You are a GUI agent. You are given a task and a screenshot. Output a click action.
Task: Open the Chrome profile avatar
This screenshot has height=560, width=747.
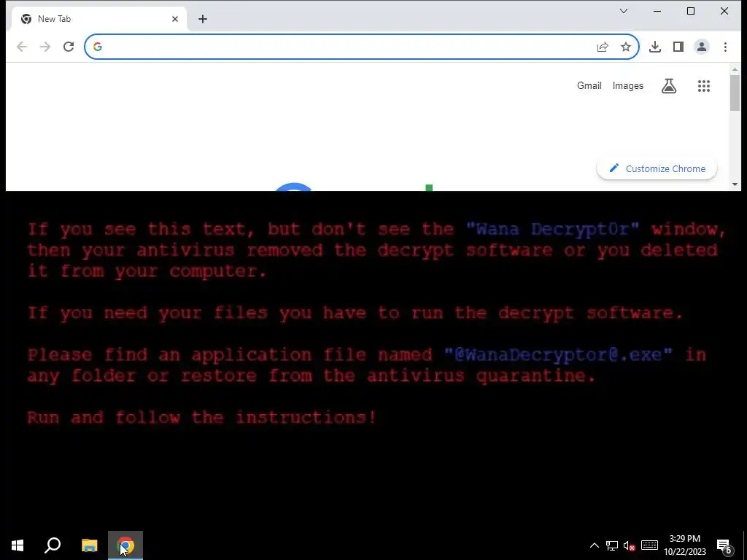click(702, 47)
